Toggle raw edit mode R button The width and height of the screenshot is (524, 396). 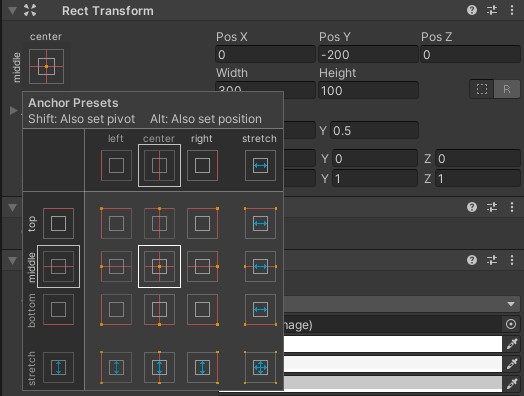507,89
